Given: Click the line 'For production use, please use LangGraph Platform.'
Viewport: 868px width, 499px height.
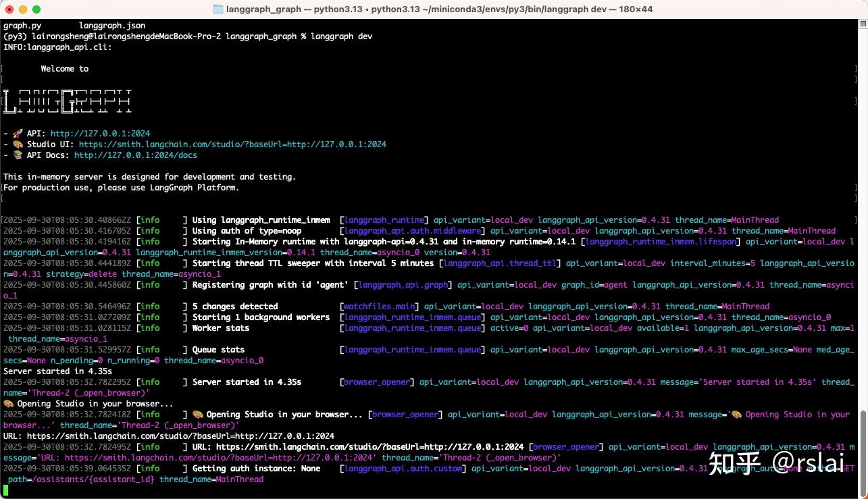Looking at the screenshot, I should tap(122, 188).
